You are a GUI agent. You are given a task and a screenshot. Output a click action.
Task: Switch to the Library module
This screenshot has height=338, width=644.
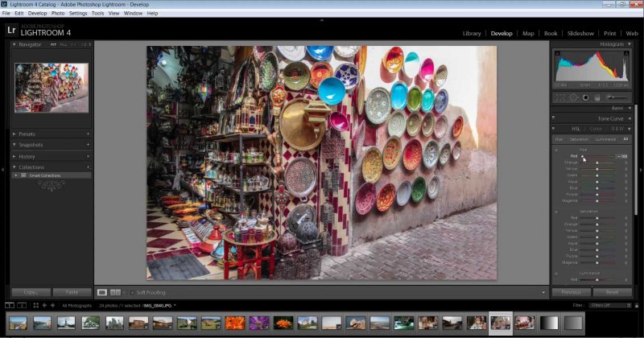[472, 34]
